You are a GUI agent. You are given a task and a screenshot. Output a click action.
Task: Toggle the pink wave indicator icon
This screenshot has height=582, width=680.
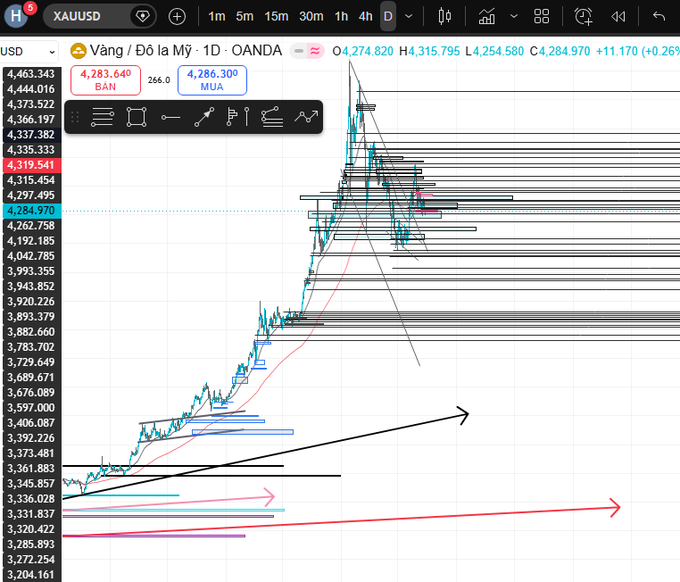pos(315,51)
